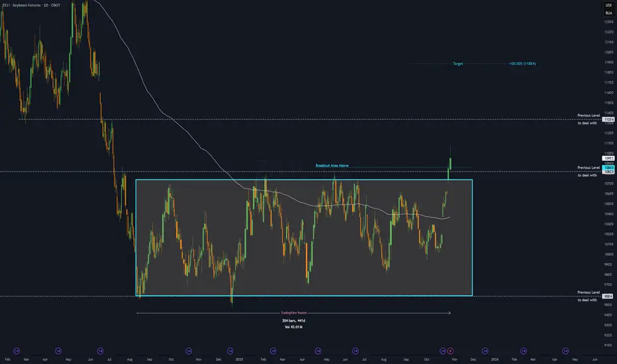Screen dimensions: 617x364
Task: Open event marker between Dec and 2026 label
Action: tap(485, 351)
